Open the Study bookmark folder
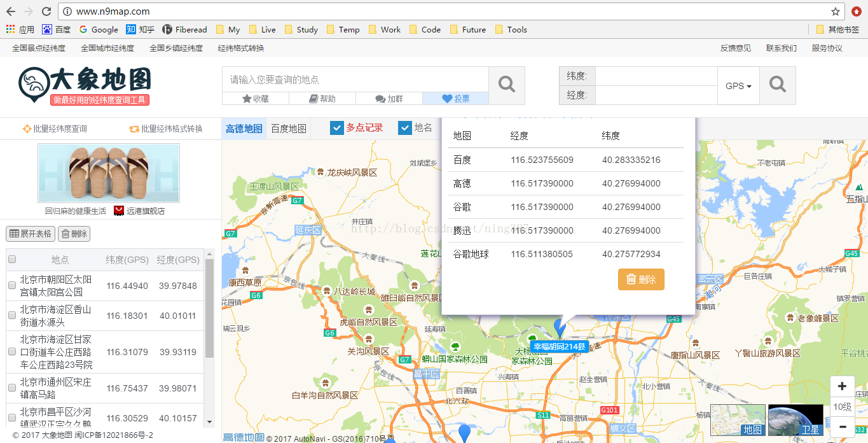 [301, 29]
